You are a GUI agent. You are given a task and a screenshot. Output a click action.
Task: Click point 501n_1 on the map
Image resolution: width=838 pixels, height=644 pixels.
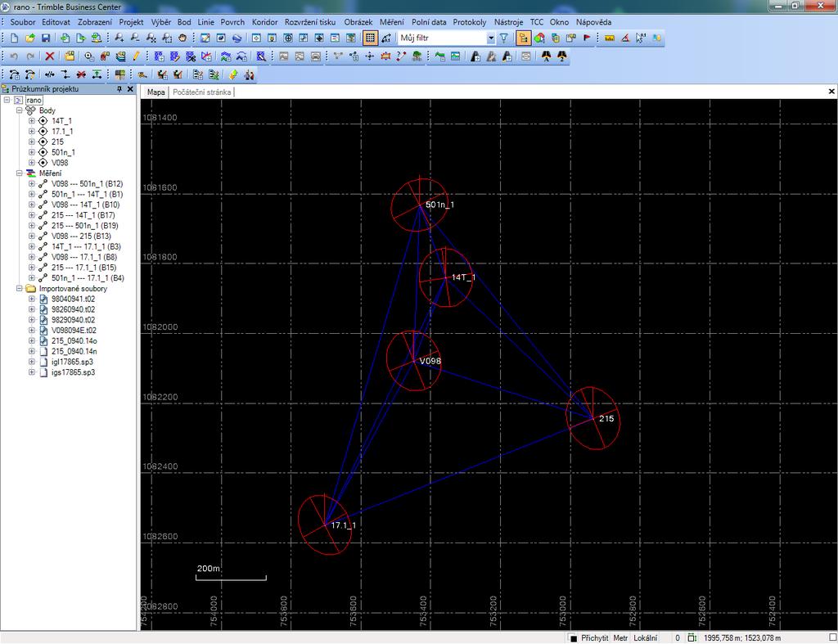[x=419, y=205]
